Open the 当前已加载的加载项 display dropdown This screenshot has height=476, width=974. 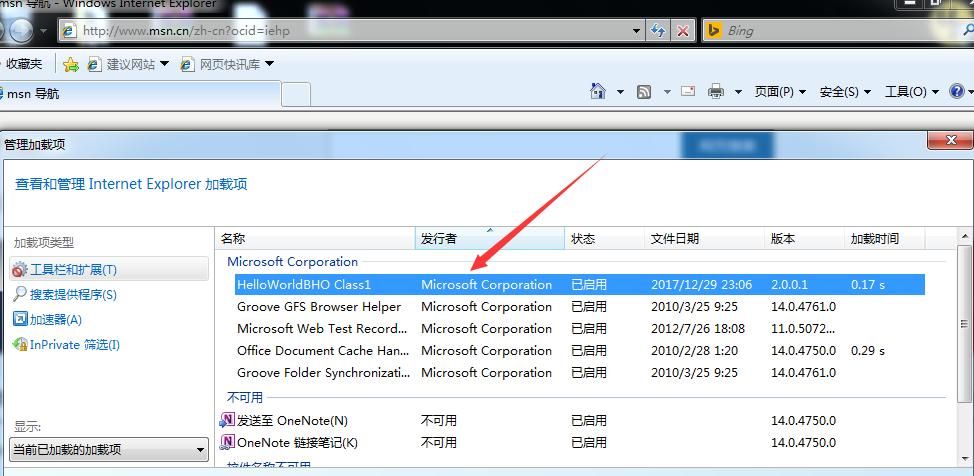tap(109, 449)
